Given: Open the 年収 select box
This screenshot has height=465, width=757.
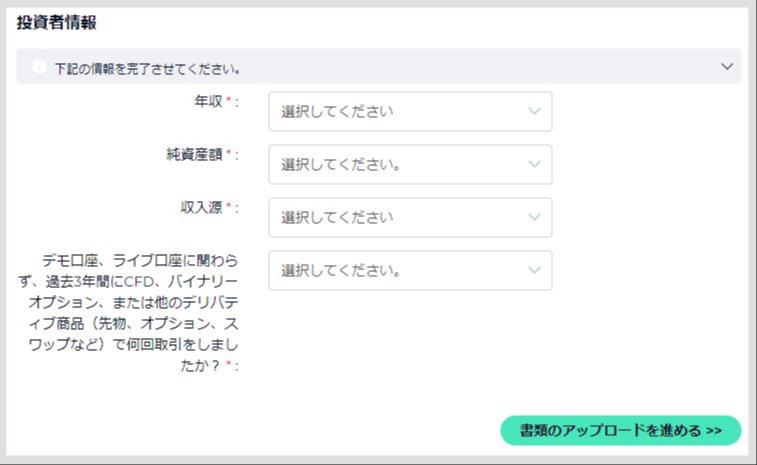Looking at the screenshot, I should [x=410, y=112].
